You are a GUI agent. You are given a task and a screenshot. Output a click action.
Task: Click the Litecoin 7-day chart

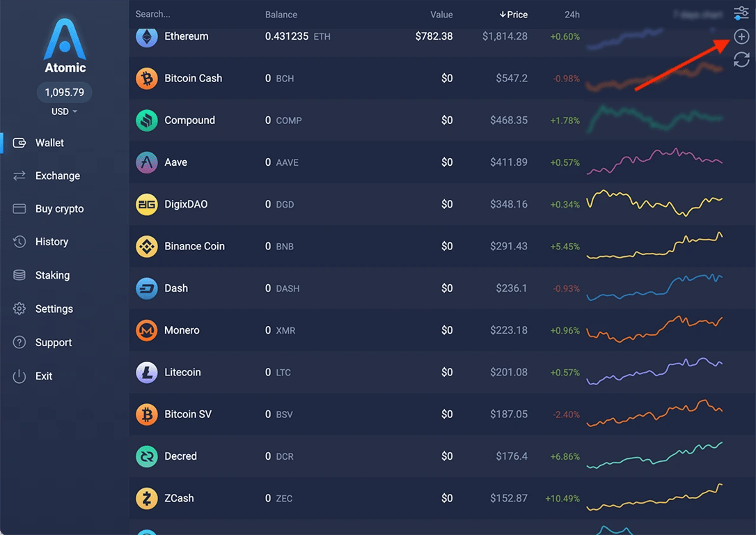click(654, 371)
